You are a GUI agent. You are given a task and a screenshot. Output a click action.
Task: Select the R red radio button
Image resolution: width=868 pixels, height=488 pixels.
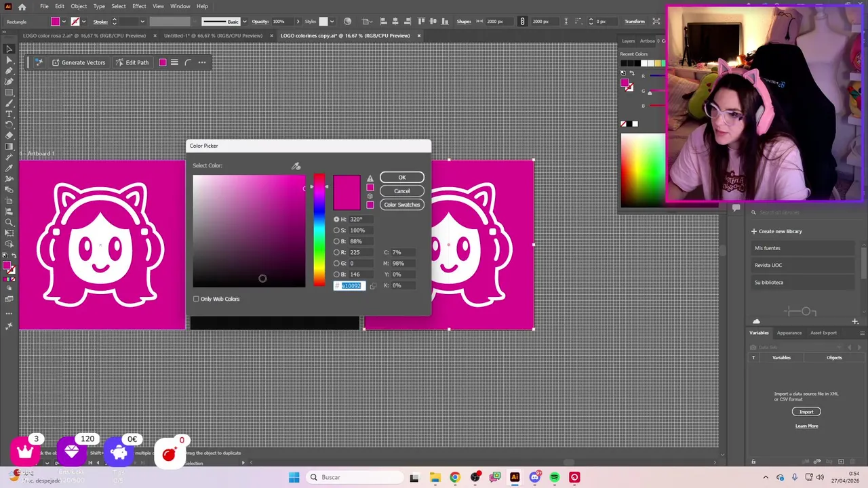[336, 252]
